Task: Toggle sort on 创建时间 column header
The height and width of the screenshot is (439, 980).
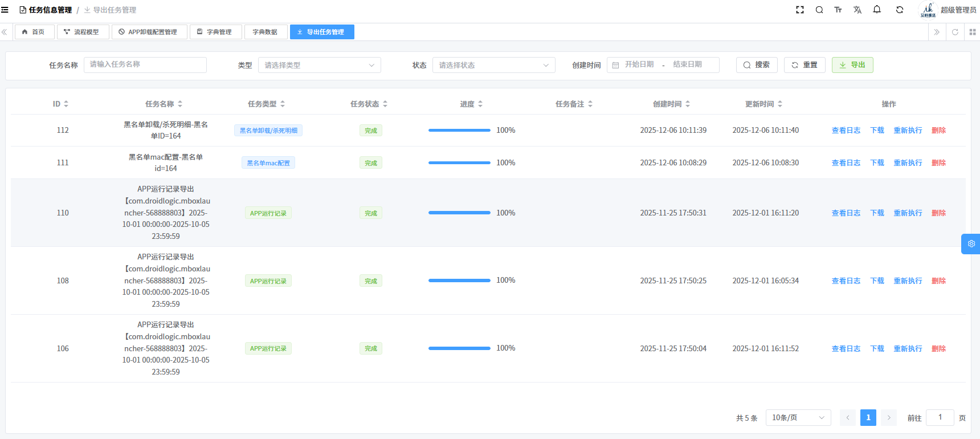Action: [x=671, y=104]
